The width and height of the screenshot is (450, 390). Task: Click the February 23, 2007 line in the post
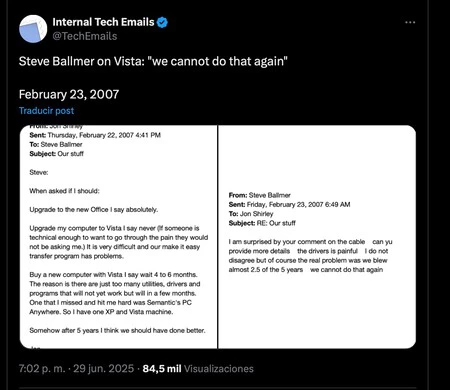click(69, 94)
